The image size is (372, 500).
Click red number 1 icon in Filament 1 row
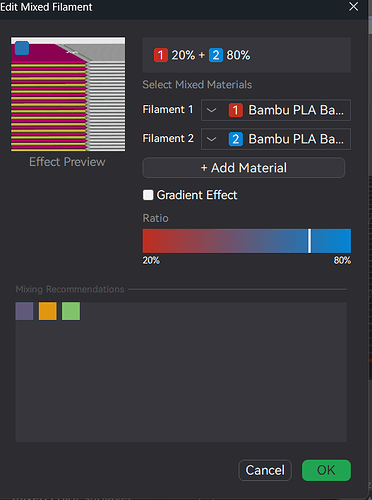(x=235, y=110)
